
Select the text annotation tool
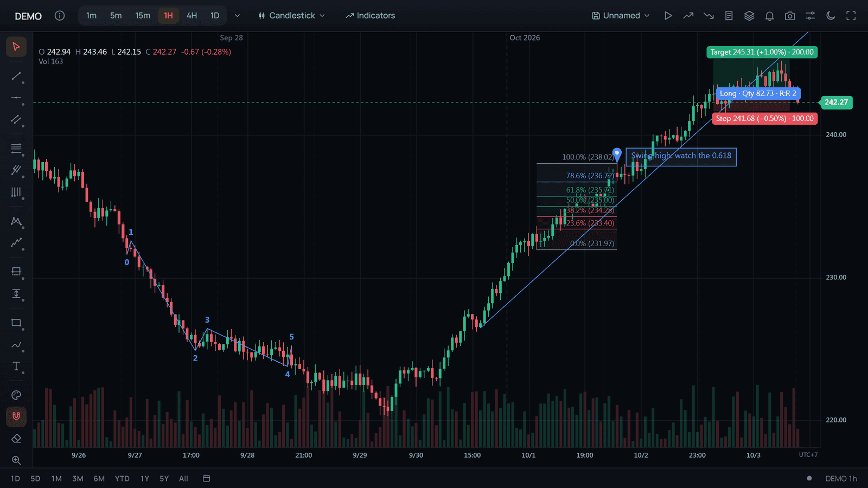coord(16,367)
